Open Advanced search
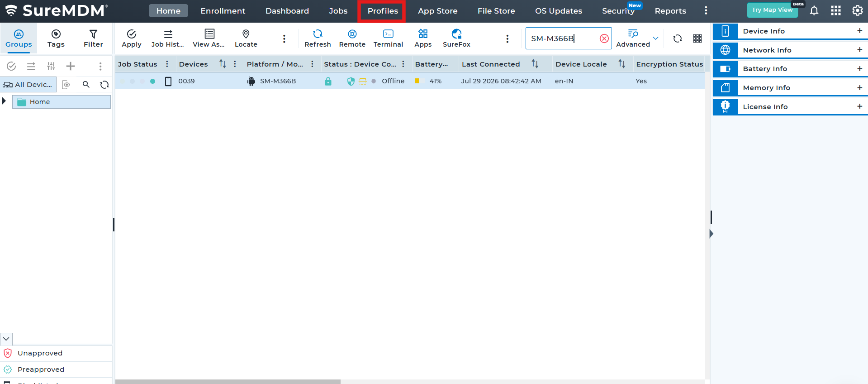 click(x=633, y=38)
